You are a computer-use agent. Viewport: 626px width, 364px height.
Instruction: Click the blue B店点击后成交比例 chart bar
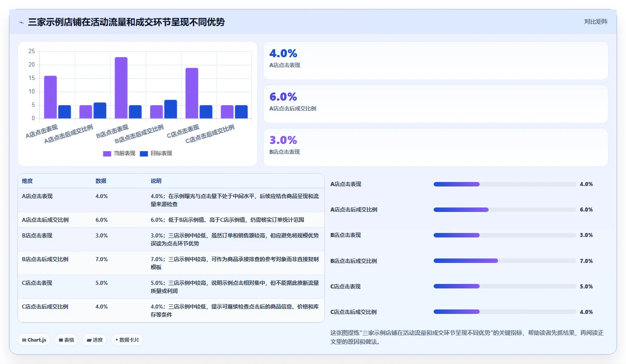coord(170,109)
